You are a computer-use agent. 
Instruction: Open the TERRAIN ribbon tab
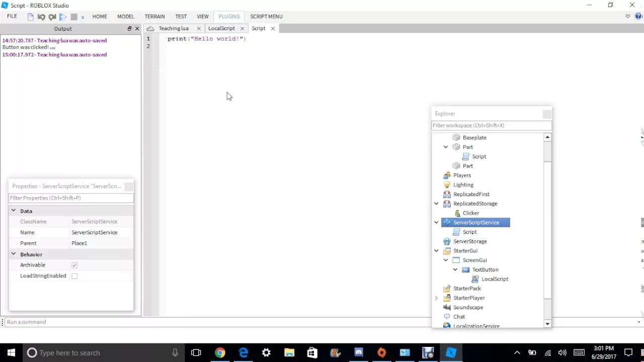tap(155, 17)
